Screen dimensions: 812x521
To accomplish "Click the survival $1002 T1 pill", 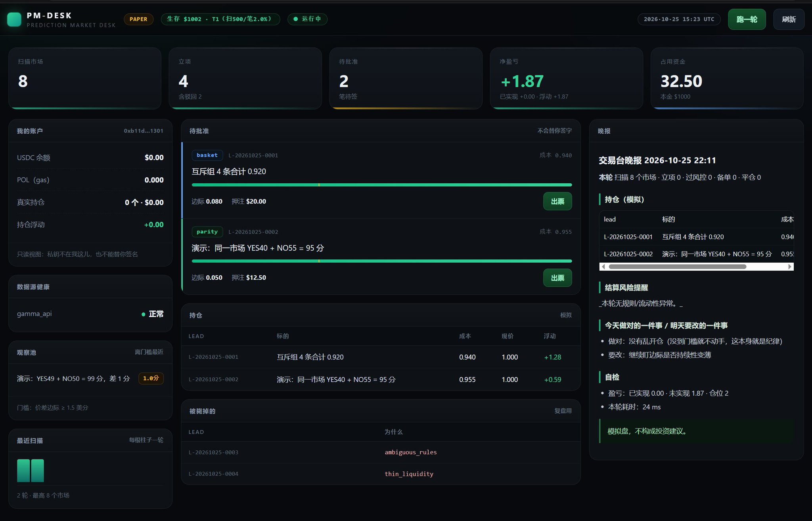I will tap(220, 19).
